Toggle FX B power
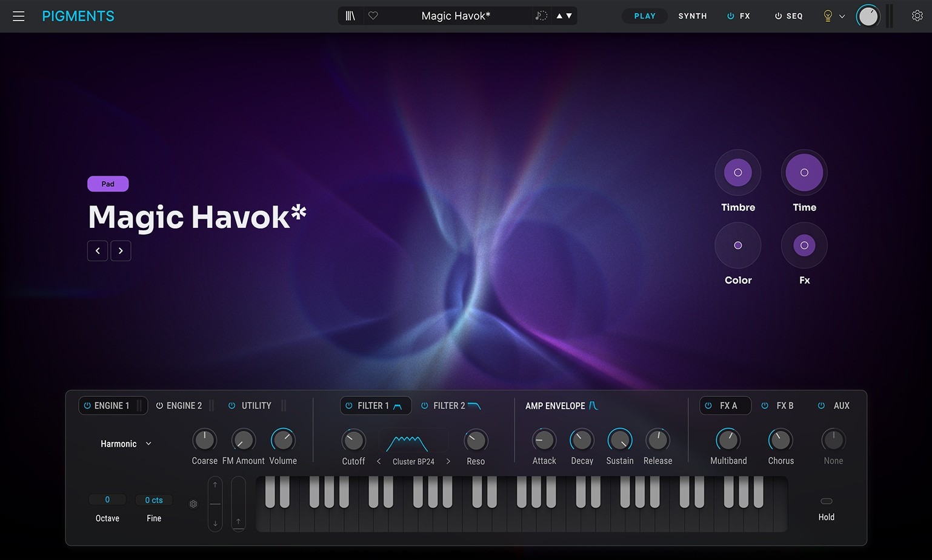932x560 pixels. pyautogui.click(x=765, y=405)
